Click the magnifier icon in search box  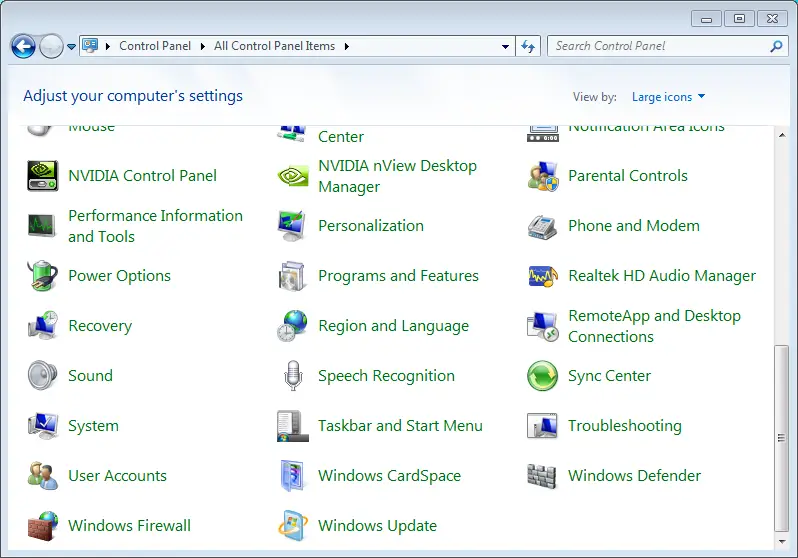coord(776,46)
